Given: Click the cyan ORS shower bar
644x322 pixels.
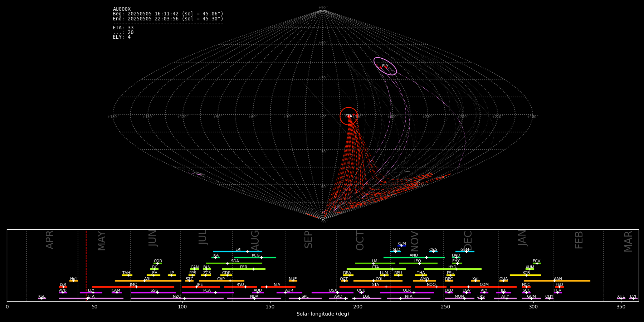Looking at the screenshot, I should [x=433, y=252].
